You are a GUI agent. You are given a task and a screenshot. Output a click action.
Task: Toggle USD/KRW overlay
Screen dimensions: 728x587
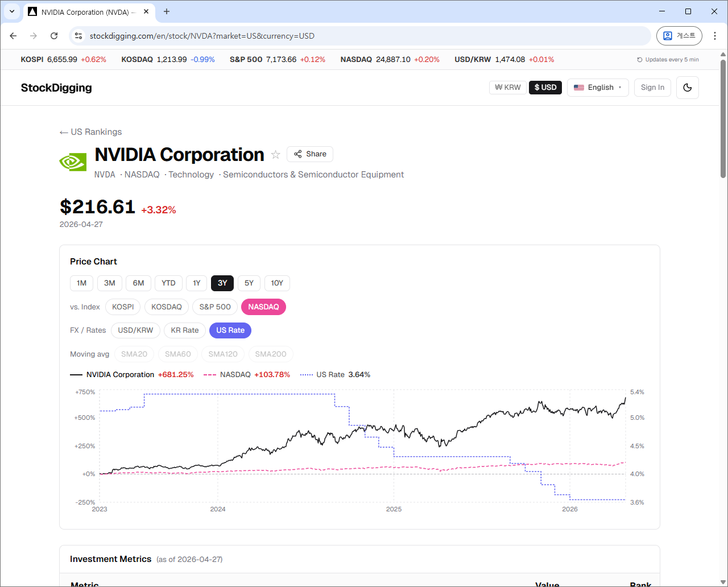[135, 330]
